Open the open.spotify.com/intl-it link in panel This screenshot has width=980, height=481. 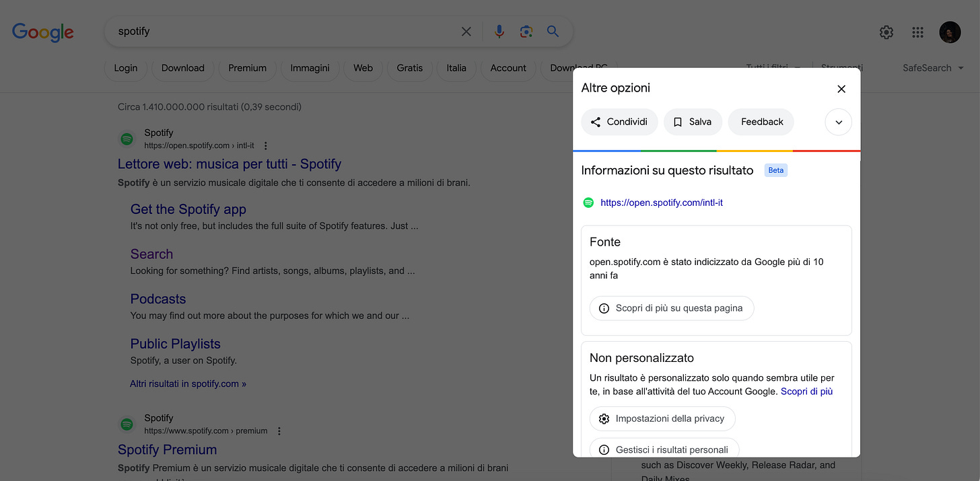point(662,202)
